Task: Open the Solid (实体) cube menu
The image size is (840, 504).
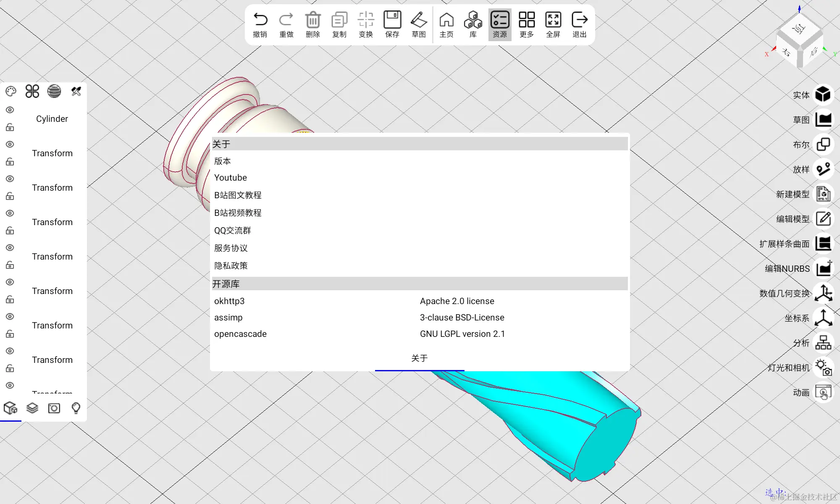Action: pos(823,94)
